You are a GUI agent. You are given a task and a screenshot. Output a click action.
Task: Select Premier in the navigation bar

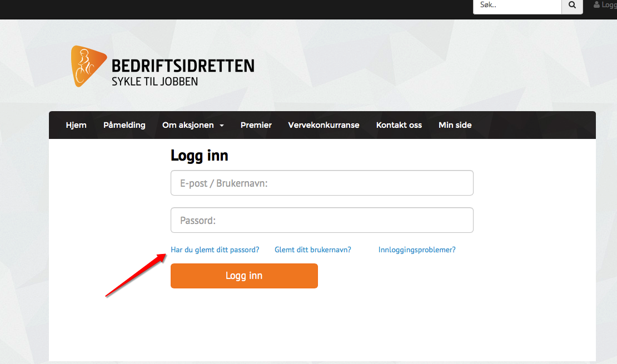(x=256, y=125)
